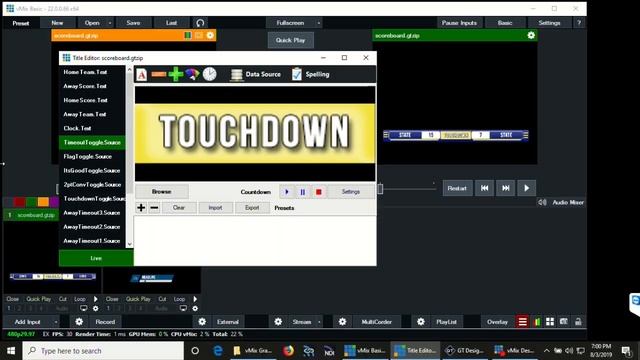Image resolution: width=640 pixels, height=360 pixels.
Task: Click the orange bar icon in Title Editor
Action: [x=159, y=74]
